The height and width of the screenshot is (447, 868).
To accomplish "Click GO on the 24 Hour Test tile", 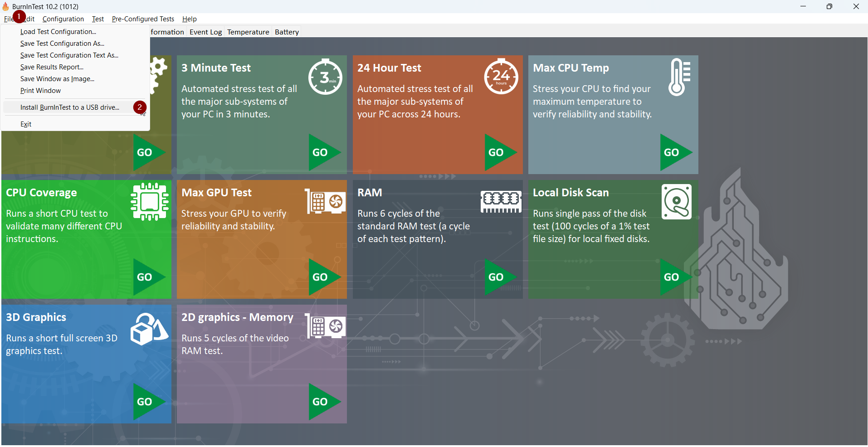I will coord(500,152).
